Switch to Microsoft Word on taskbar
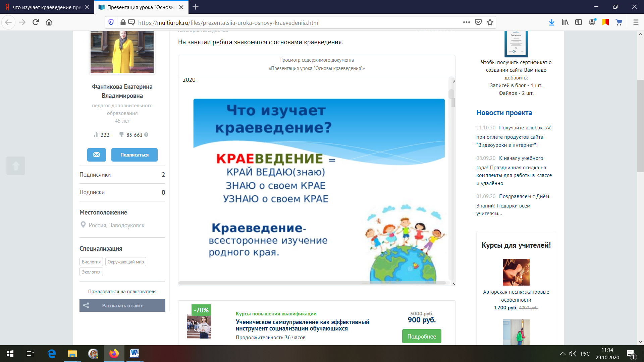Image resolution: width=644 pixels, height=362 pixels. 135,354
